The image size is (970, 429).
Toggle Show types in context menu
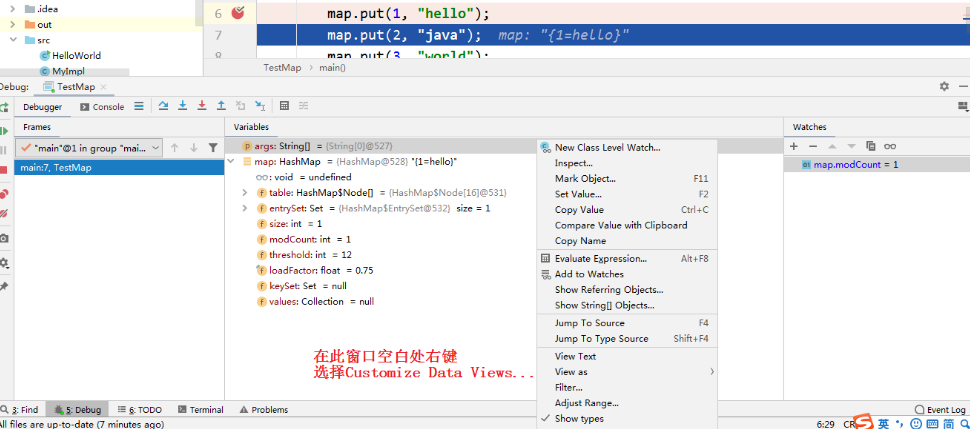tap(579, 418)
